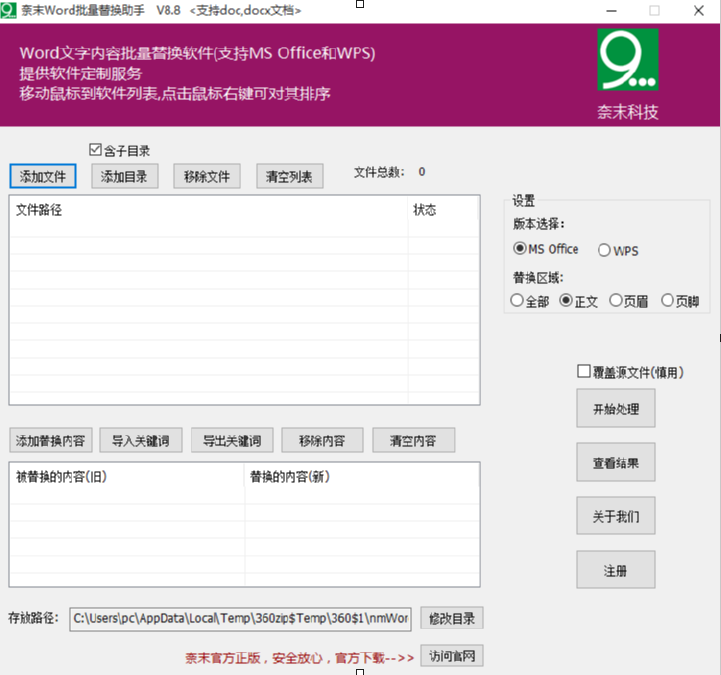
Task: Start processing with 开始处理
Action: pyautogui.click(x=616, y=408)
